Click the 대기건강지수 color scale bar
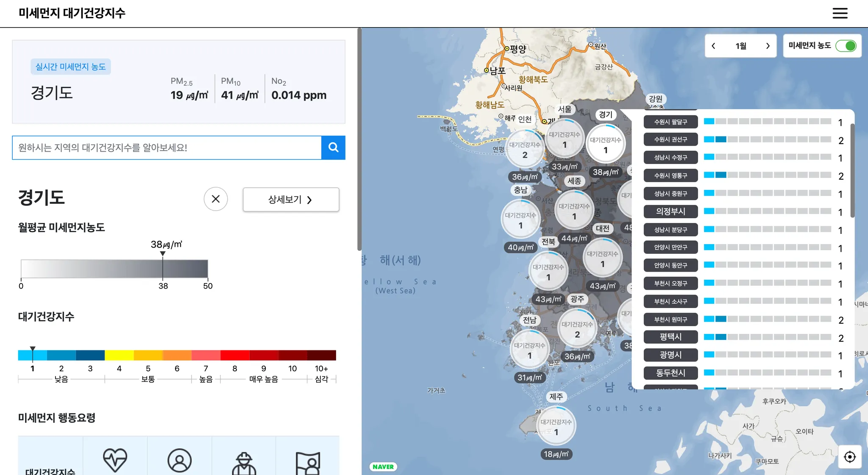 [177, 355]
